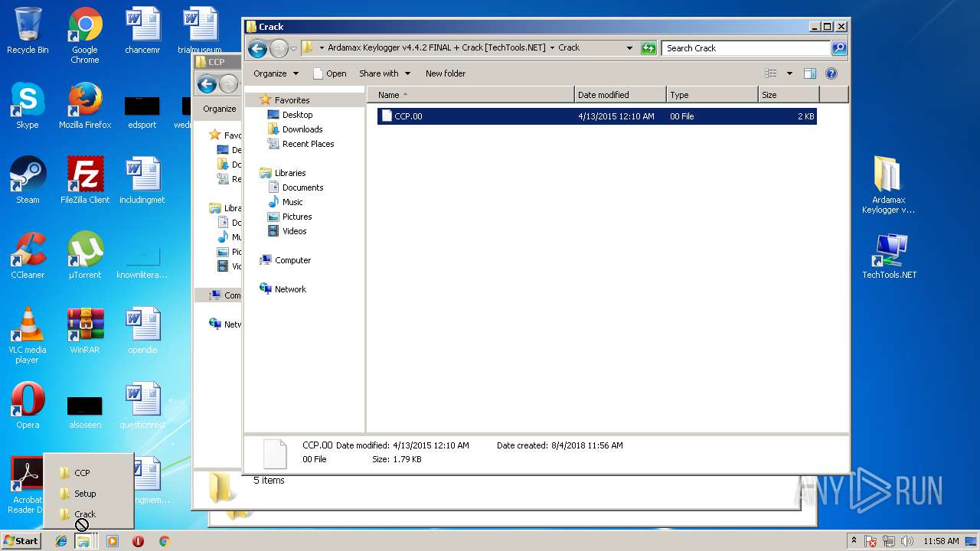Expand the address bar history dropdown
Image resolution: width=980 pixels, height=551 pixels.
(x=629, y=48)
